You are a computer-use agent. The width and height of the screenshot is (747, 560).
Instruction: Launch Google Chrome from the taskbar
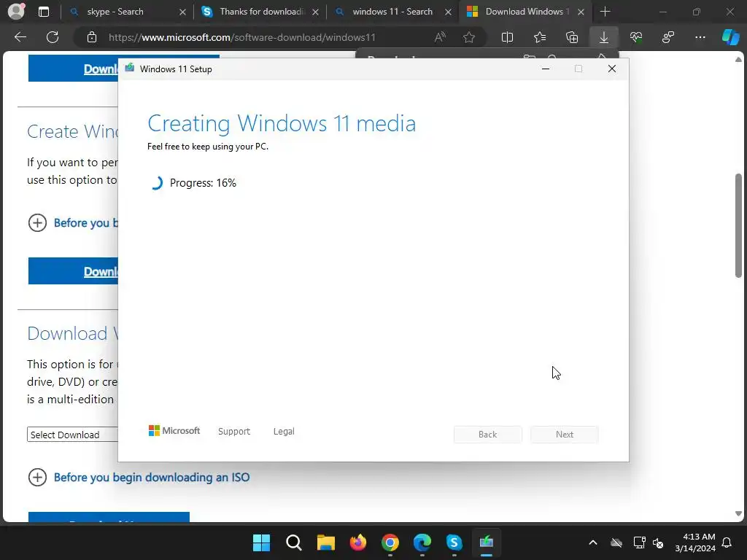390,542
